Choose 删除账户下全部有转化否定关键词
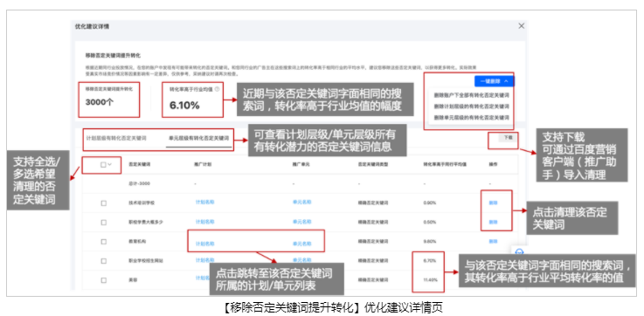The width and height of the screenshot is (644, 316). click(x=472, y=95)
